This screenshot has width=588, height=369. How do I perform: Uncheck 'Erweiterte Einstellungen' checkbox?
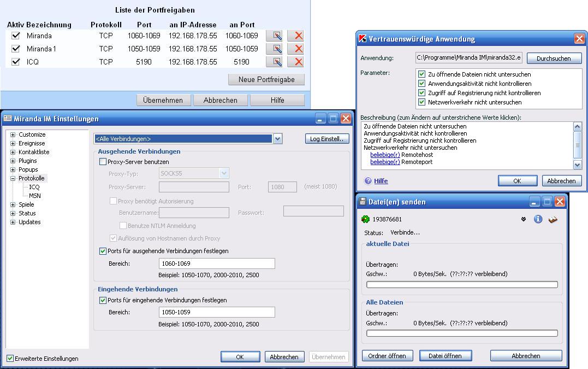coord(10,359)
